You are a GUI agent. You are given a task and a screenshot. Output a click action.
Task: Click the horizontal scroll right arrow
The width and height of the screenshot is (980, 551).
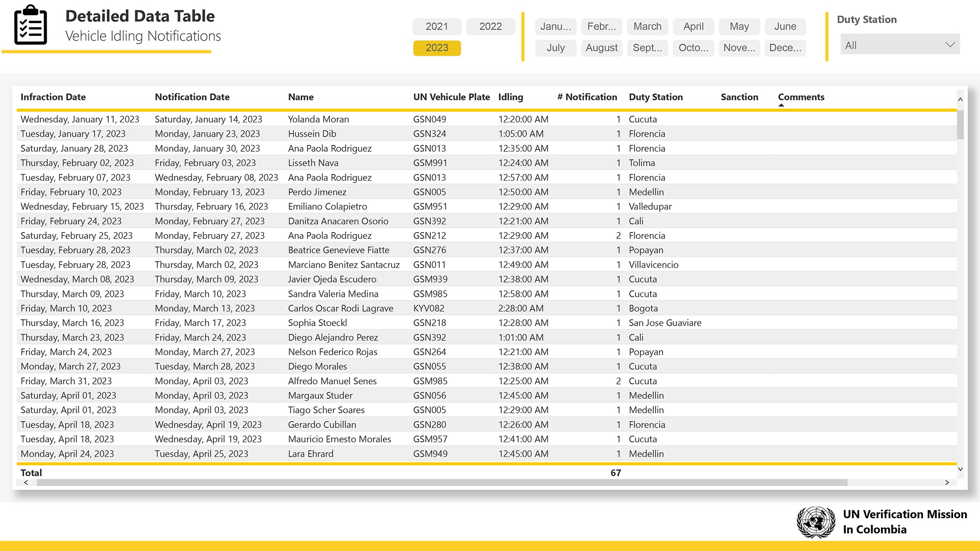click(947, 482)
